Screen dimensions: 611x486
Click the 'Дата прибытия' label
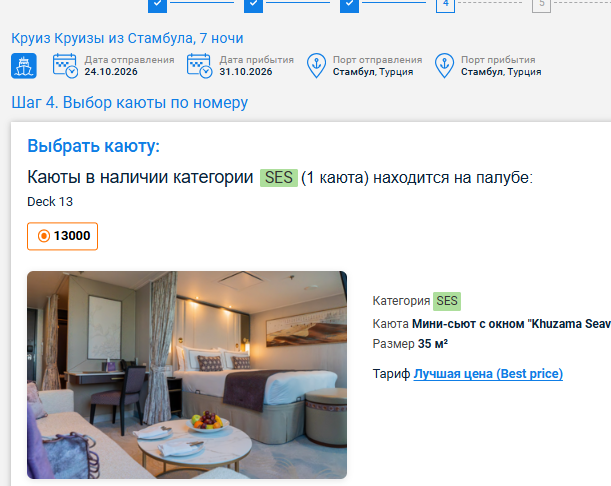click(256, 60)
